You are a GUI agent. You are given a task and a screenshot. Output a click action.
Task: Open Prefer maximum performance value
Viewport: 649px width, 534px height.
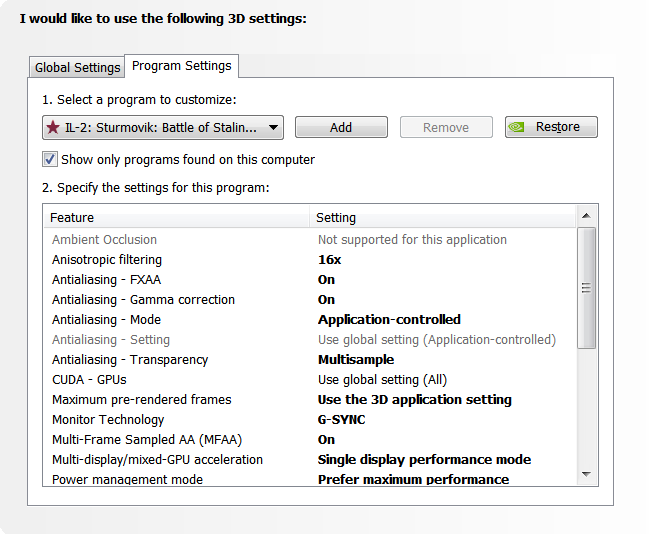(413, 479)
